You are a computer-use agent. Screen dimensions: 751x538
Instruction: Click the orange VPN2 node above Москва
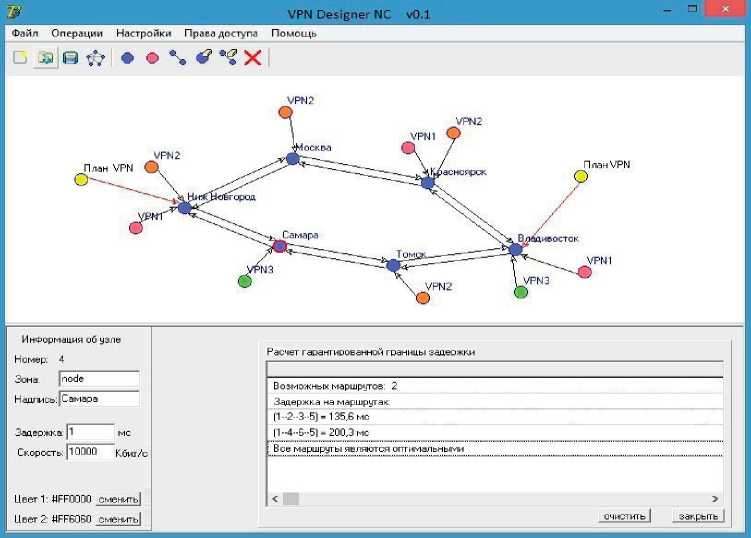285,112
